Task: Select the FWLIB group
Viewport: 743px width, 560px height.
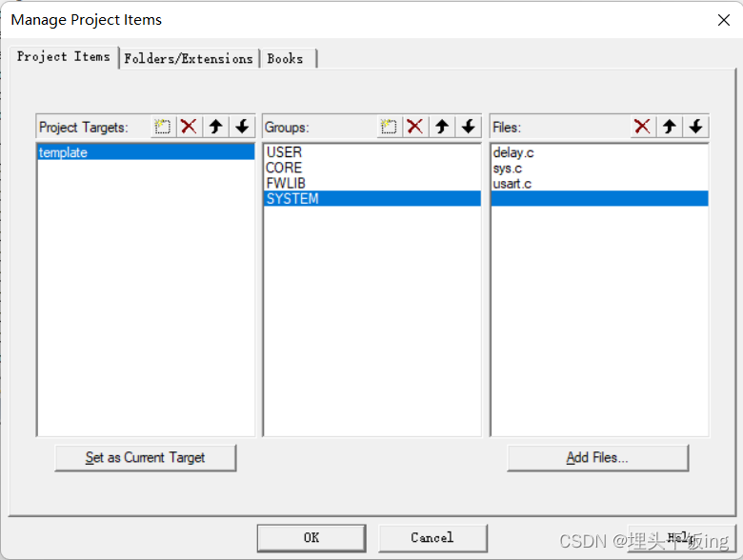Action: tap(371, 184)
